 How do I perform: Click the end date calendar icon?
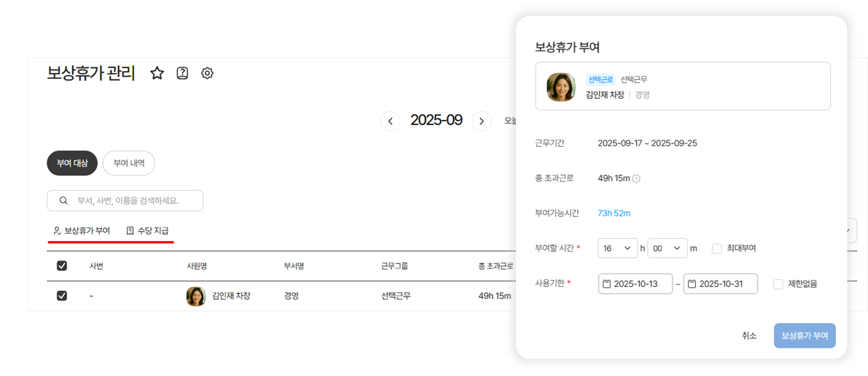[x=692, y=284]
